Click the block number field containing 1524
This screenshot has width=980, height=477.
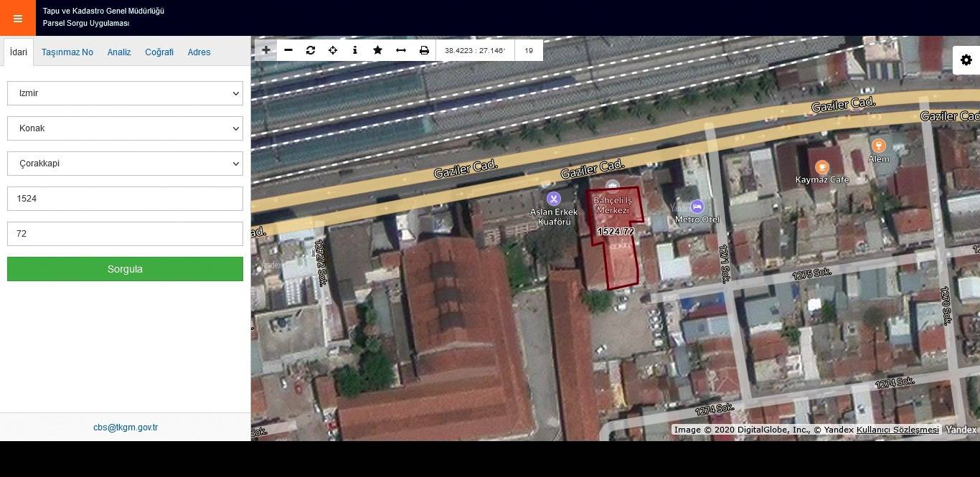tap(125, 199)
